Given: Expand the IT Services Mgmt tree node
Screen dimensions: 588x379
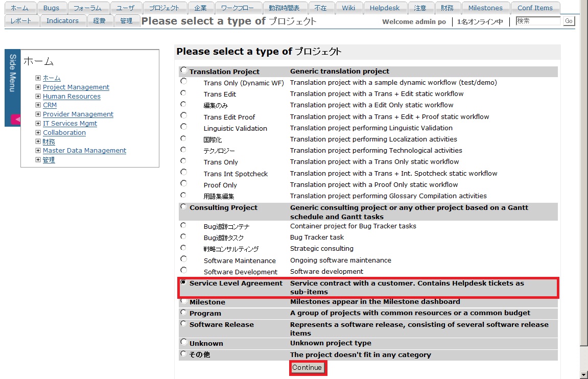Looking at the screenshot, I should pyautogui.click(x=38, y=123).
